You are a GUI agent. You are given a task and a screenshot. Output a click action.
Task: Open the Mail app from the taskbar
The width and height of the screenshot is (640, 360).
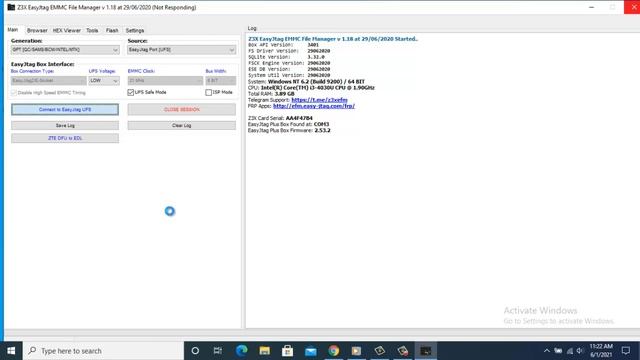click(x=311, y=351)
